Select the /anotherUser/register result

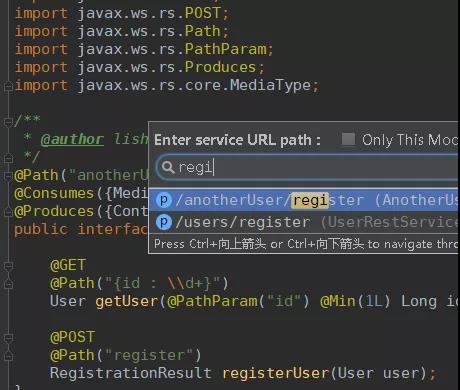click(304, 200)
